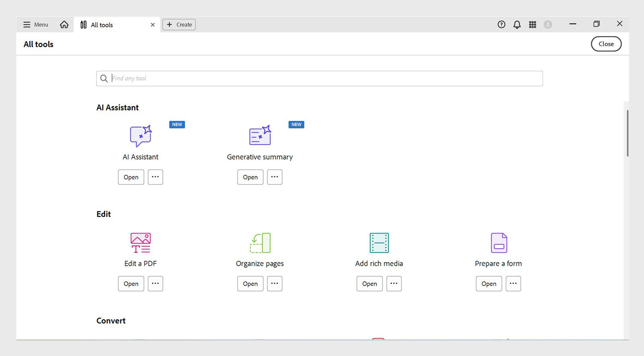
Task: Restore down the Acrobat window
Action: (597, 24)
